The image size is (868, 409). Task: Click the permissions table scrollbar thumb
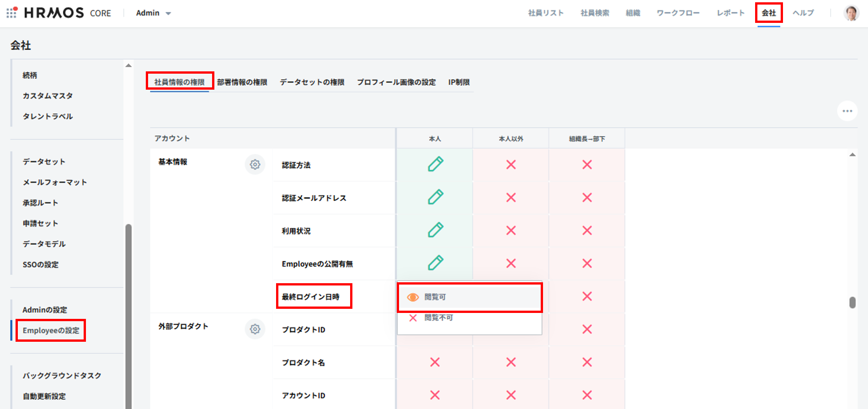click(852, 303)
